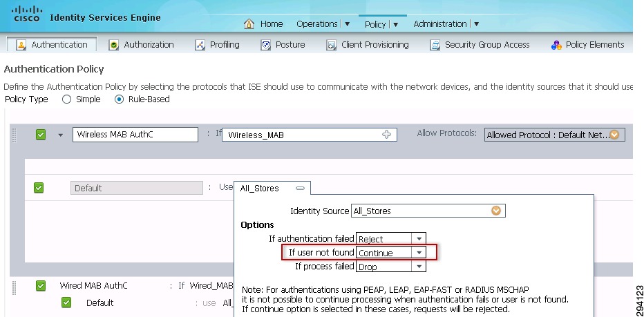Open the Operations menu
Screen dimensions: 644x317
pos(317,23)
